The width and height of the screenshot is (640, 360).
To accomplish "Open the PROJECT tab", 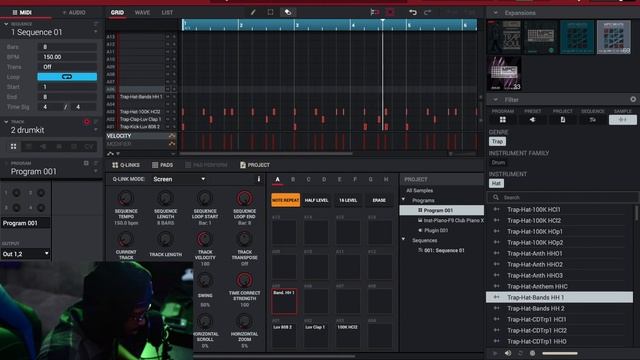I will click(255, 165).
